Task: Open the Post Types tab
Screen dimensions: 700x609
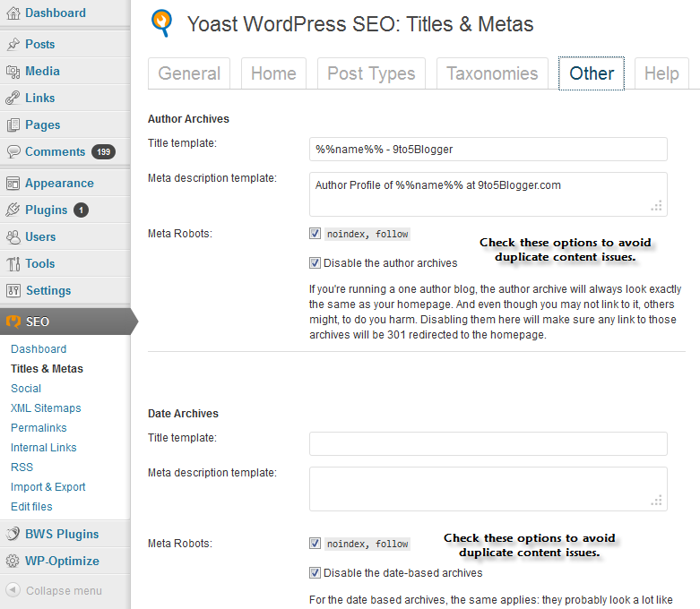Action: tap(371, 73)
